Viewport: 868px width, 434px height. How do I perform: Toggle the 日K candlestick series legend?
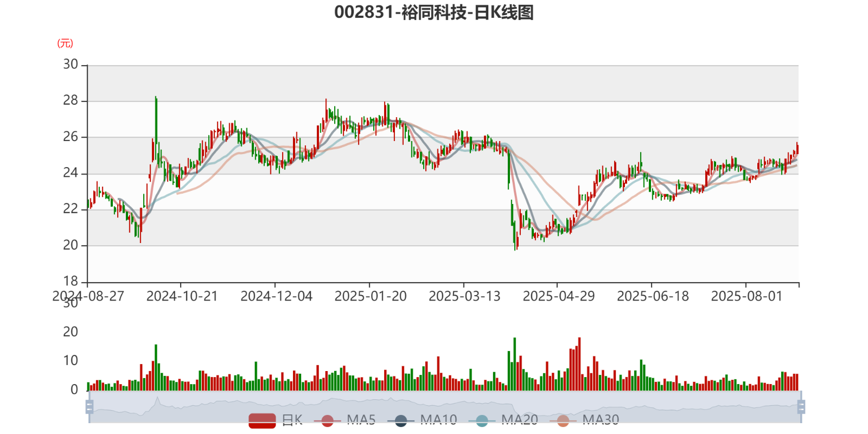point(276,420)
